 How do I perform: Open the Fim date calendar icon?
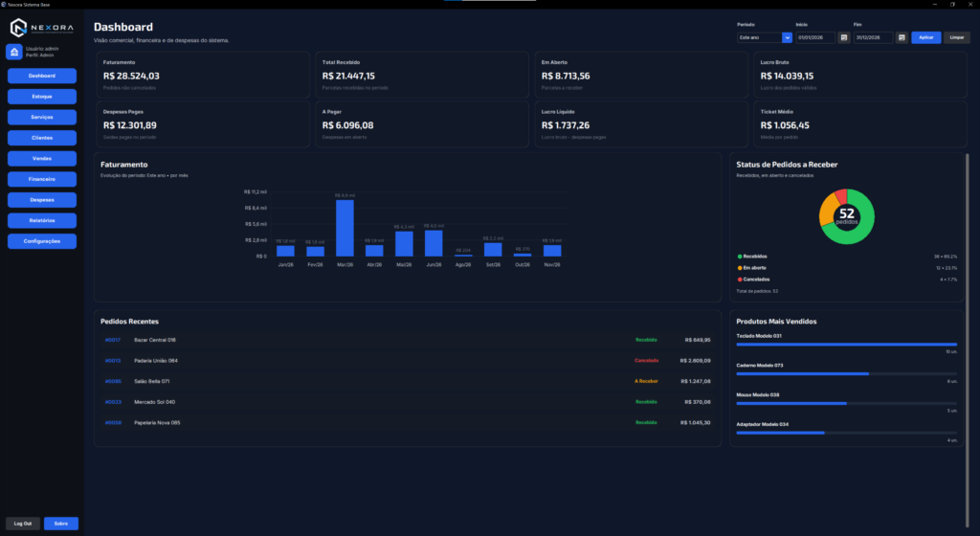tap(902, 37)
